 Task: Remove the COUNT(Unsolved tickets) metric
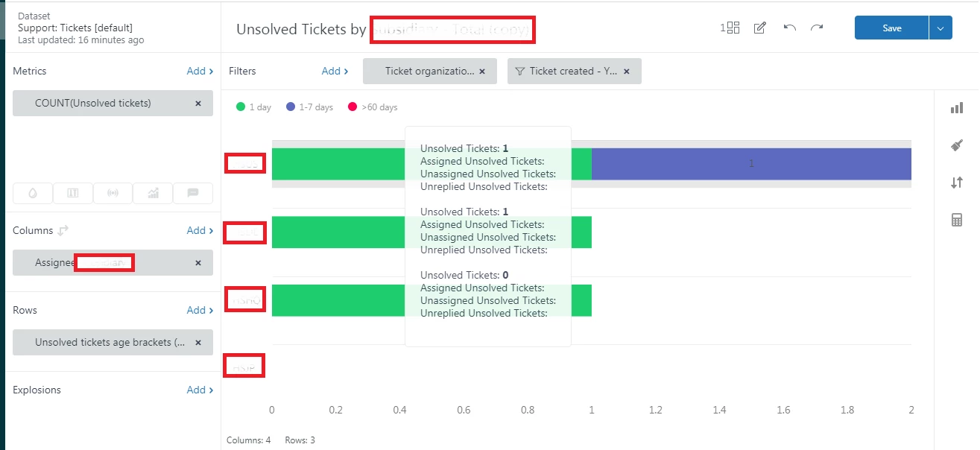(198, 104)
